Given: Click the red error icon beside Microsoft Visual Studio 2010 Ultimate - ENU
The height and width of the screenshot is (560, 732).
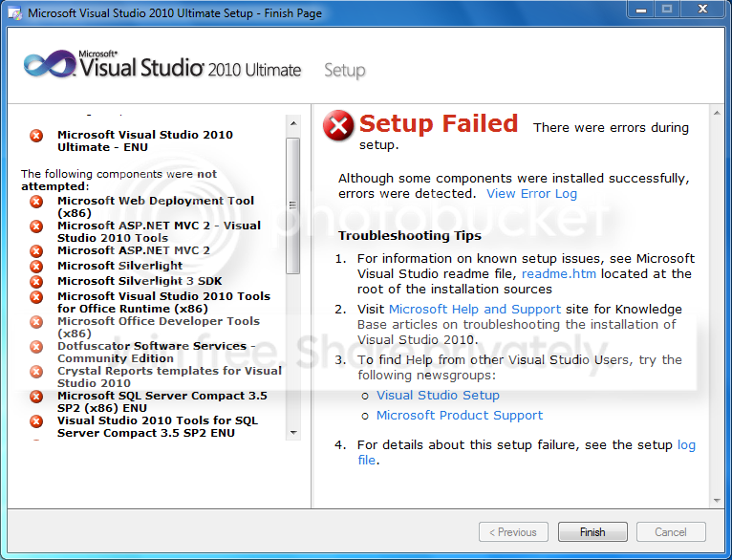Looking at the screenshot, I should pos(36,136).
